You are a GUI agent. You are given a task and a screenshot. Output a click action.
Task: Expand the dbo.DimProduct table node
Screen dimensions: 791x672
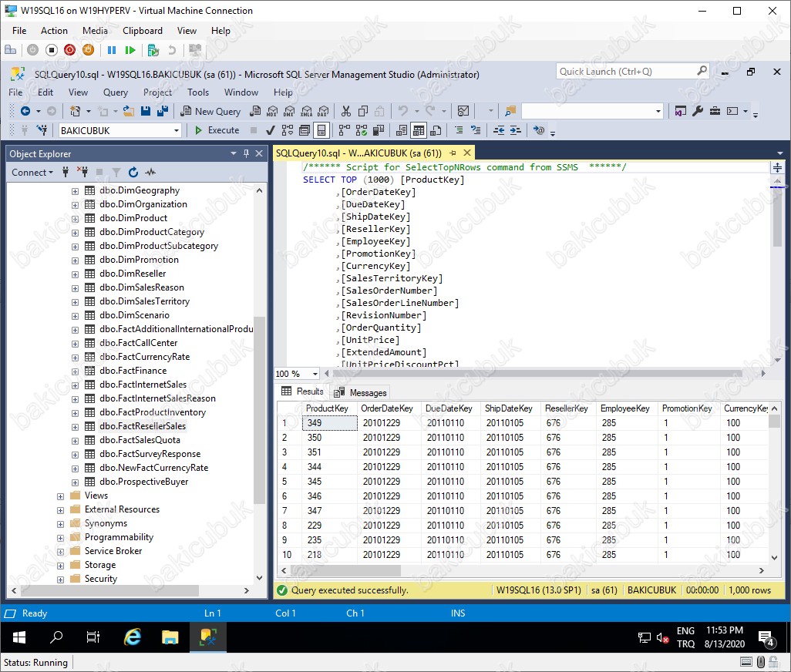click(x=75, y=219)
